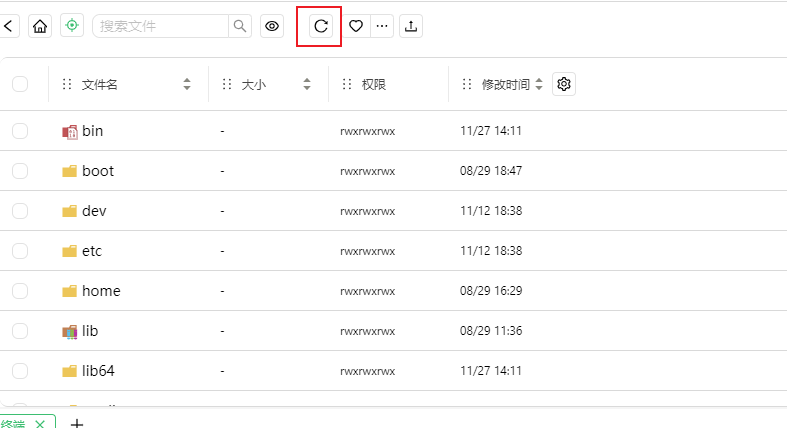Open the home folder
787x428 pixels.
click(x=100, y=291)
